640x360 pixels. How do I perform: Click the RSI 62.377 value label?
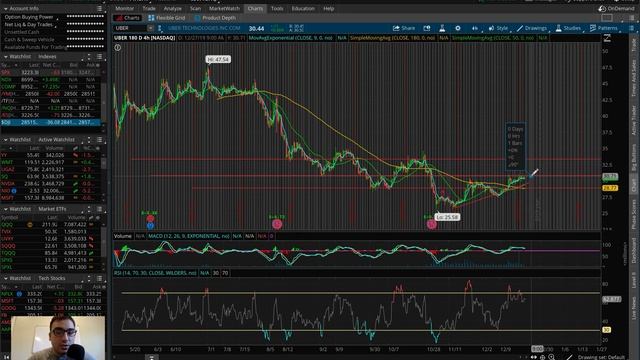pos(611,299)
